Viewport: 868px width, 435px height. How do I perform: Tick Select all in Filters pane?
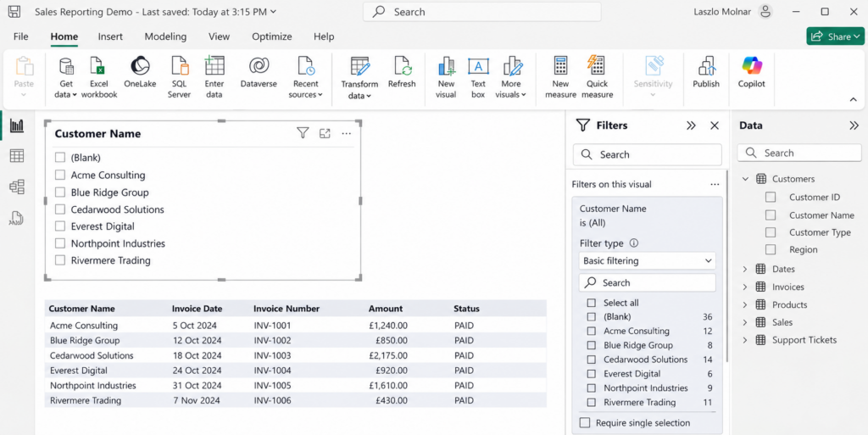pos(592,304)
